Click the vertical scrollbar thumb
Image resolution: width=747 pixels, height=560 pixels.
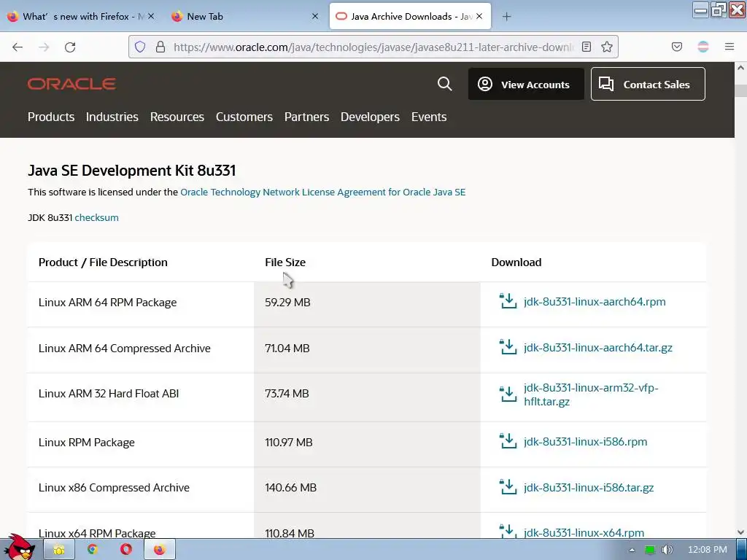tap(740, 90)
